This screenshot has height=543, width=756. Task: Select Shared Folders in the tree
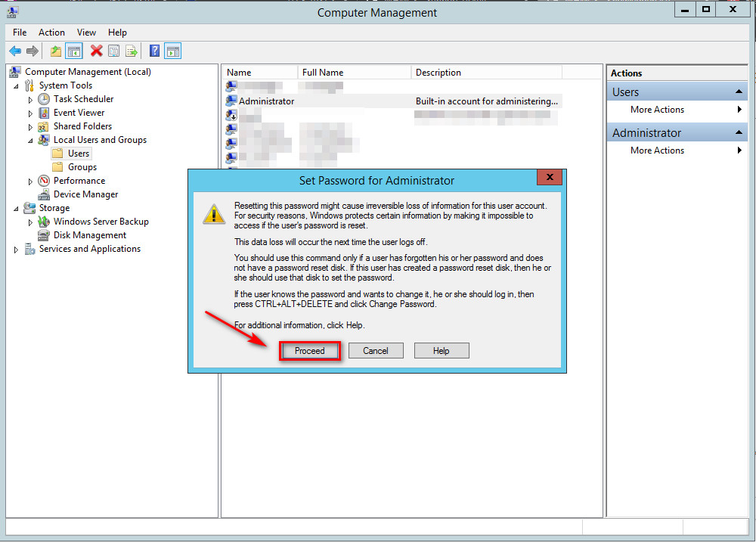coord(82,126)
